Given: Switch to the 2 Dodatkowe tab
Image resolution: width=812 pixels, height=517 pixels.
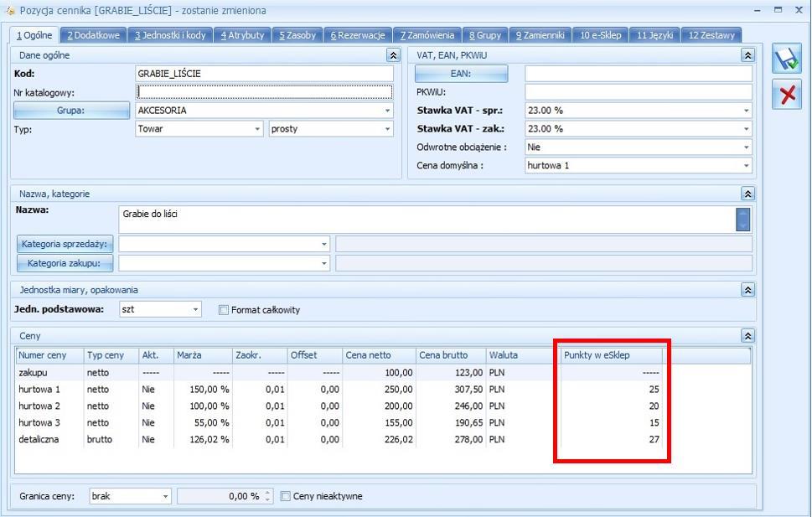Looking at the screenshot, I should click(x=93, y=35).
